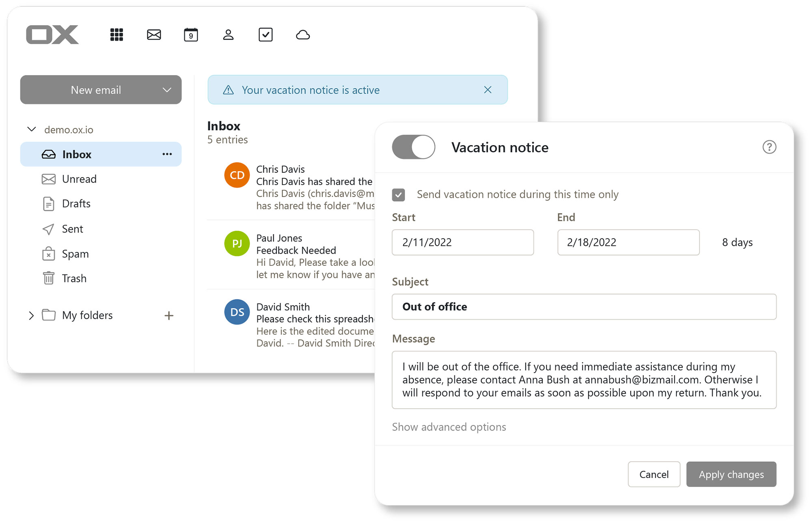Image resolution: width=812 pixels, height=523 pixels.
Task: Open the app launcher grid icon
Action: click(117, 35)
